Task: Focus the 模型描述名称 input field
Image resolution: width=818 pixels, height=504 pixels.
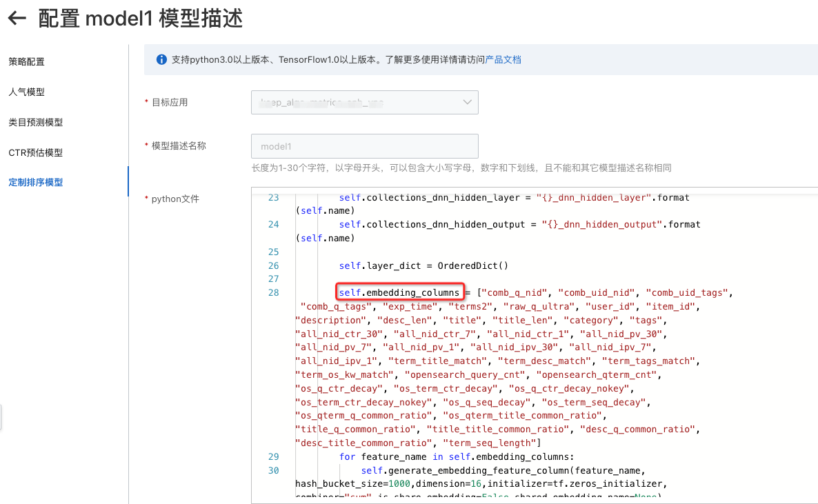Action: pos(365,146)
